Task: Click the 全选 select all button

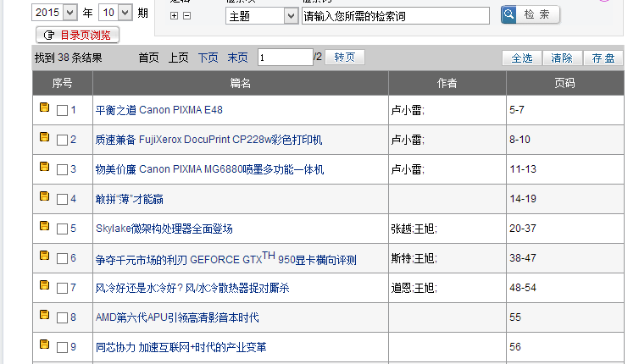Action: 522,58
